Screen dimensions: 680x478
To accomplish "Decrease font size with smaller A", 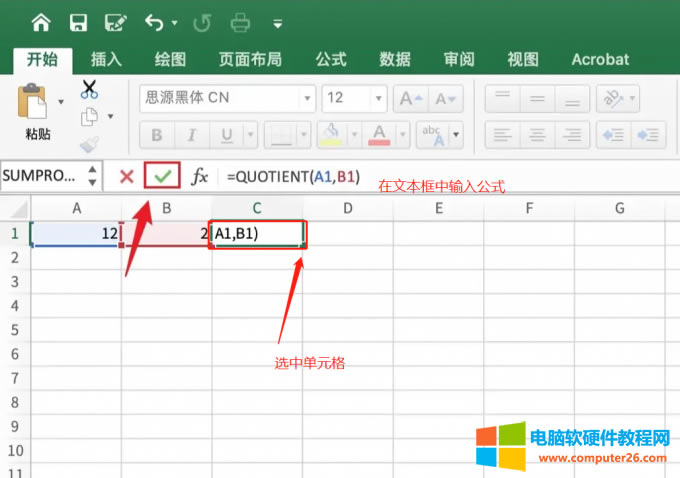I will click(445, 99).
